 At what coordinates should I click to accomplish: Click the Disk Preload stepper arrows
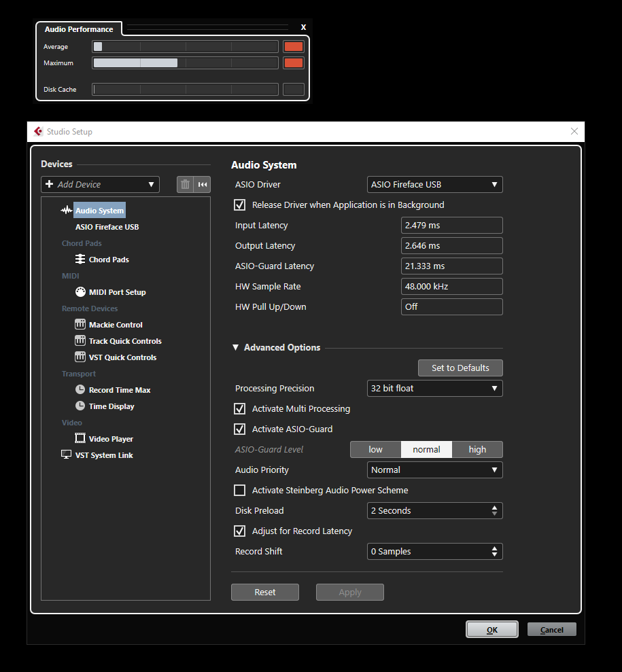coord(495,511)
